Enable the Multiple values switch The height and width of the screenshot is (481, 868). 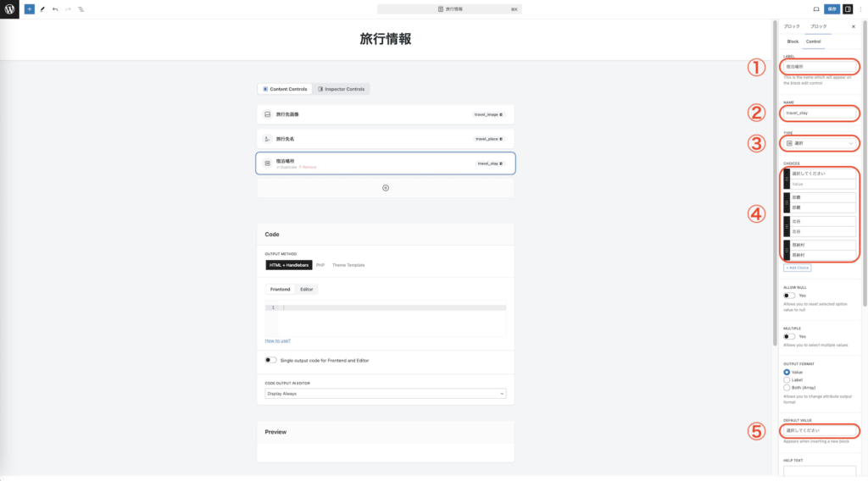790,336
